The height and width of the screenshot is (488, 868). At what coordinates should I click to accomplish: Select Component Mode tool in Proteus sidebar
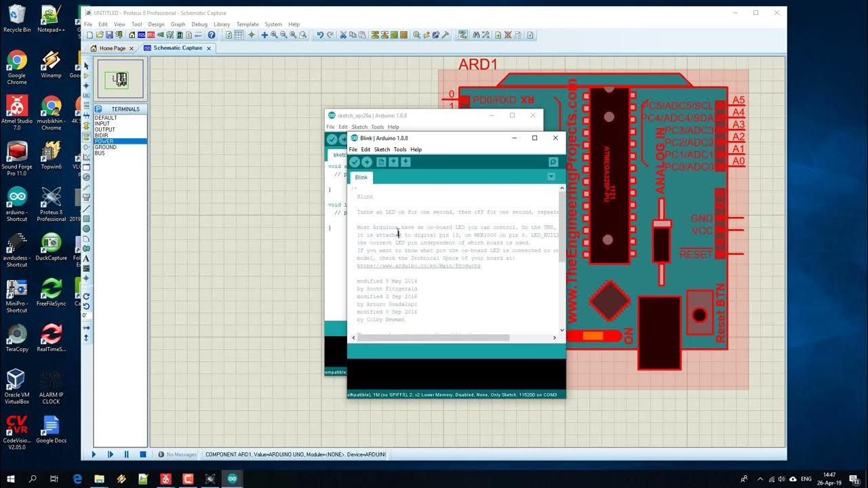point(86,75)
